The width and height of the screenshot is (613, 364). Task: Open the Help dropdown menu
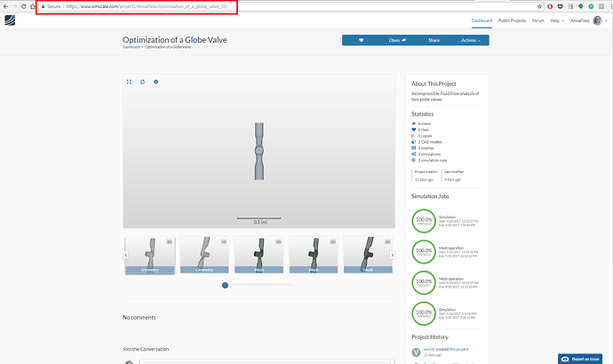click(x=557, y=20)
